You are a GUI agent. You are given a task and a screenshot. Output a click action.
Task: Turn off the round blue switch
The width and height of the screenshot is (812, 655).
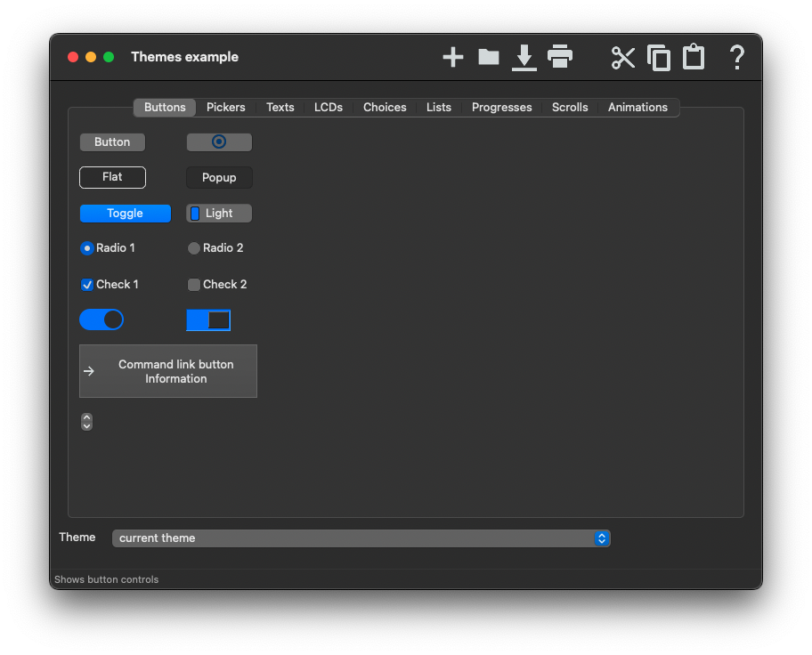pos(101,319)
